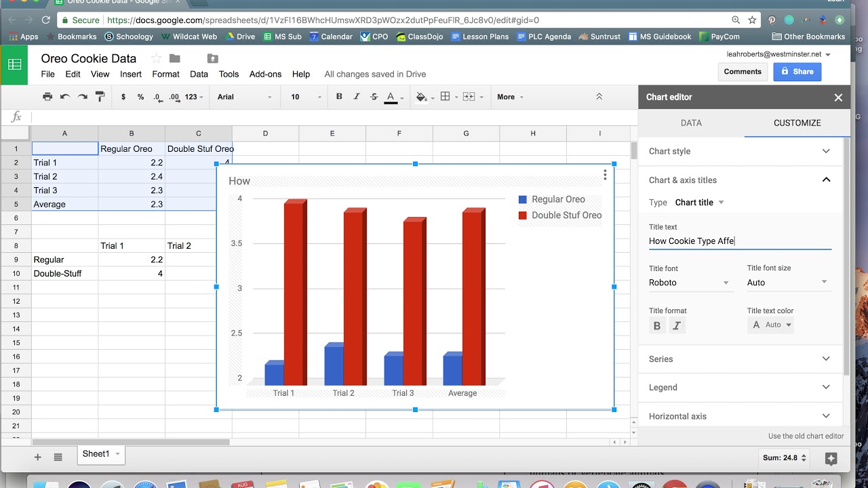Open the Sum: 24.8 status dropdown
The height and width of the screenshot is (488, 868).
point(785,458)
